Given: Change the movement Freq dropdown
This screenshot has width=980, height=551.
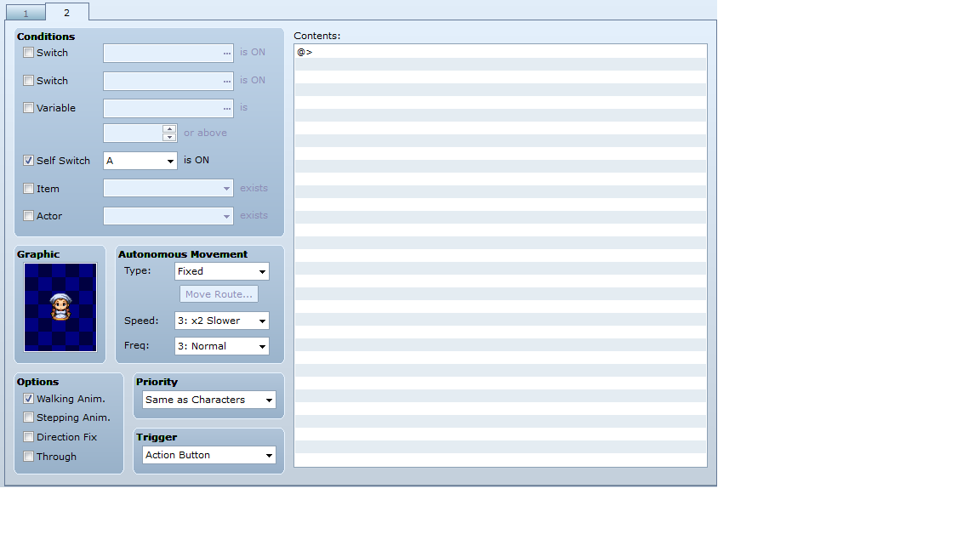Looking at the screenshot, I should (222, 346).
